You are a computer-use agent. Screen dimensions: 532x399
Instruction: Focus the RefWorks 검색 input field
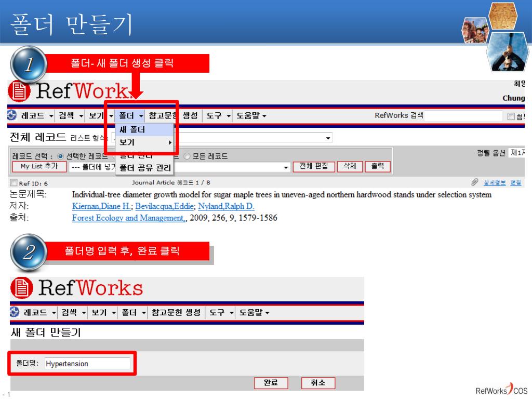pos(463,116)
